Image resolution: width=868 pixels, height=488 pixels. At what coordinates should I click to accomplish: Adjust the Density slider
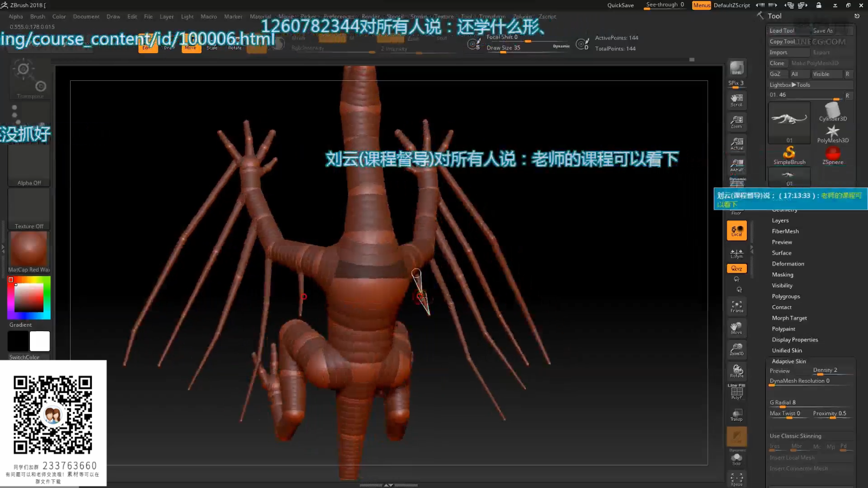832,371
